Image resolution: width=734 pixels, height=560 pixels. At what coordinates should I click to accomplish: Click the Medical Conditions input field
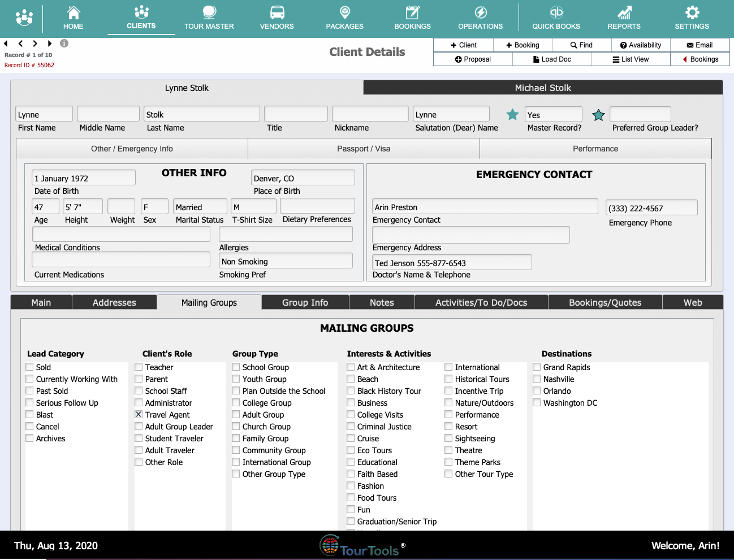click(x=121, y=234)
